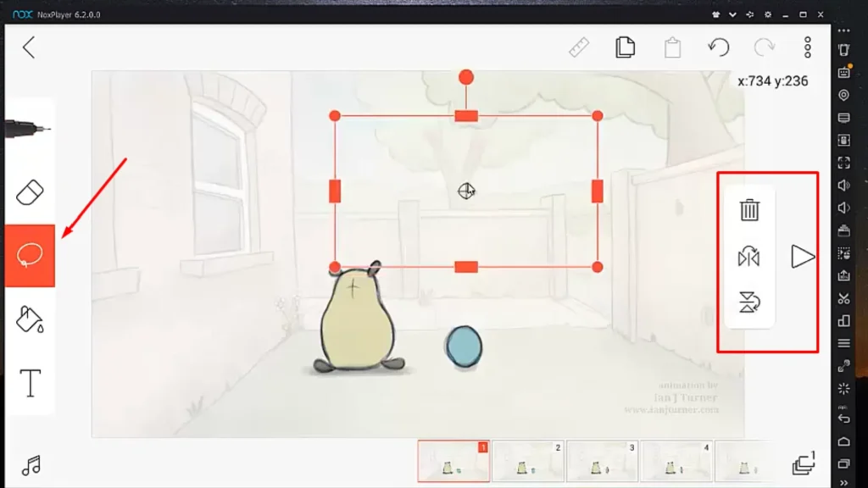Flip selection horizontally
868x488 pixels.
point(749,257)
